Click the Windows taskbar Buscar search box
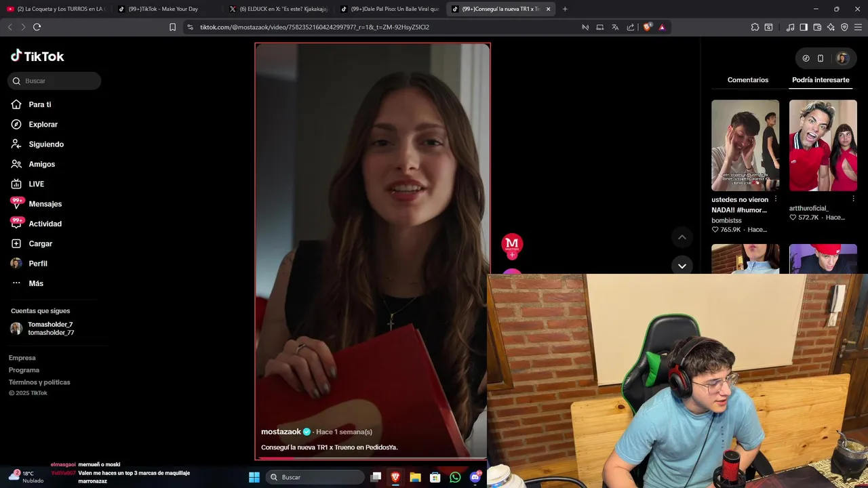868x488 pixels. pos(315,477)
